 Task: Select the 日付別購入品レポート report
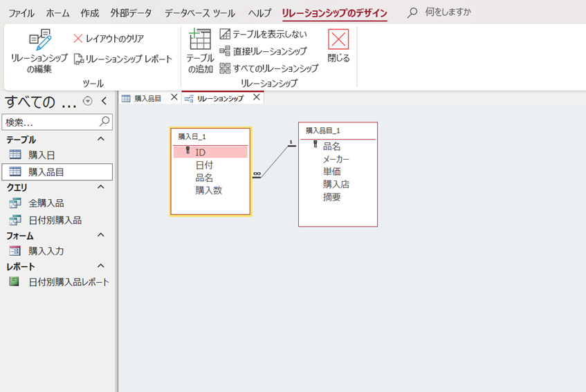point(68,282)
